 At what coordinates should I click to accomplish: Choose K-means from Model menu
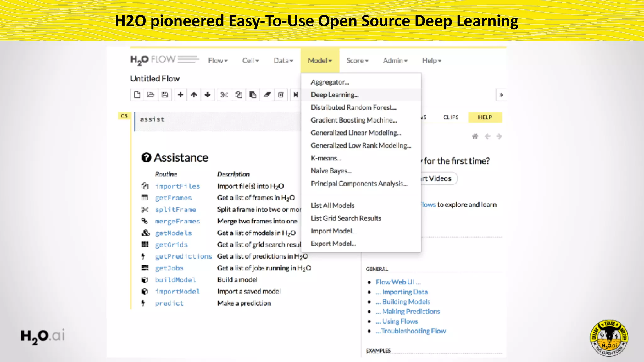tap(361, 158)
